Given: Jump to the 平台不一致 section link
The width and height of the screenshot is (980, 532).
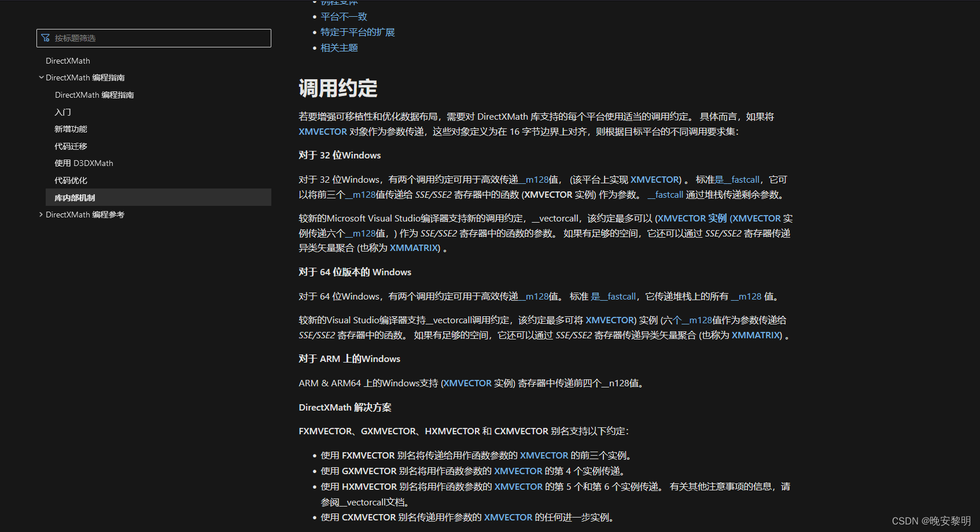Looking at the screenshot, I should (344, 17).
